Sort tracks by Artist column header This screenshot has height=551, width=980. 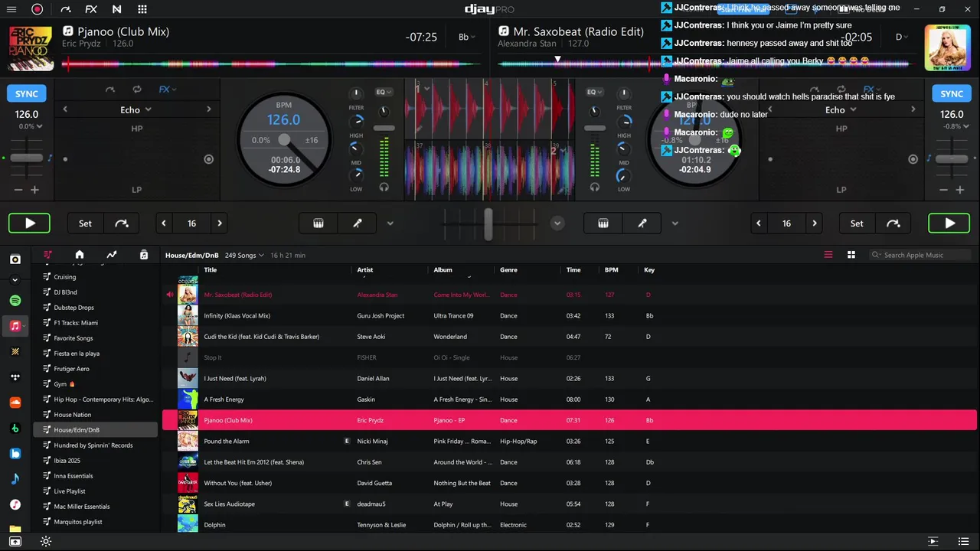pyautogui.click(x=365, y=269)
